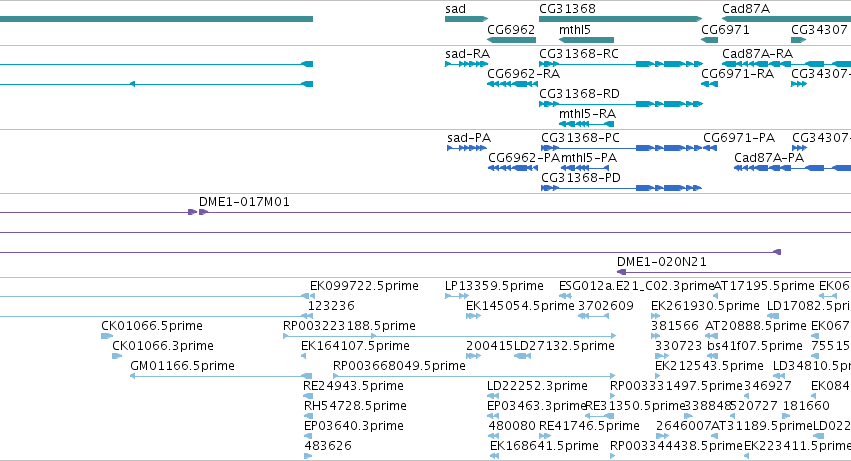Click the GM01166.5prime EST label

coord(182,365)
